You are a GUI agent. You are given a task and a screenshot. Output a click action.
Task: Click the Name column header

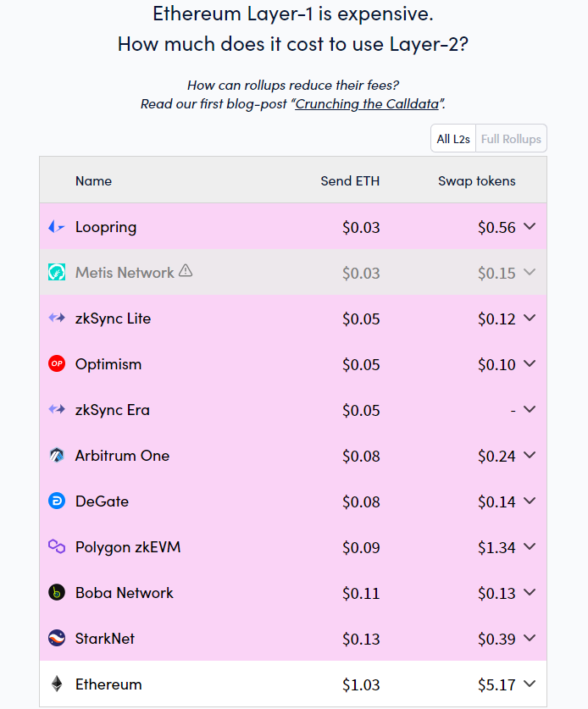(x=94, y=181)
